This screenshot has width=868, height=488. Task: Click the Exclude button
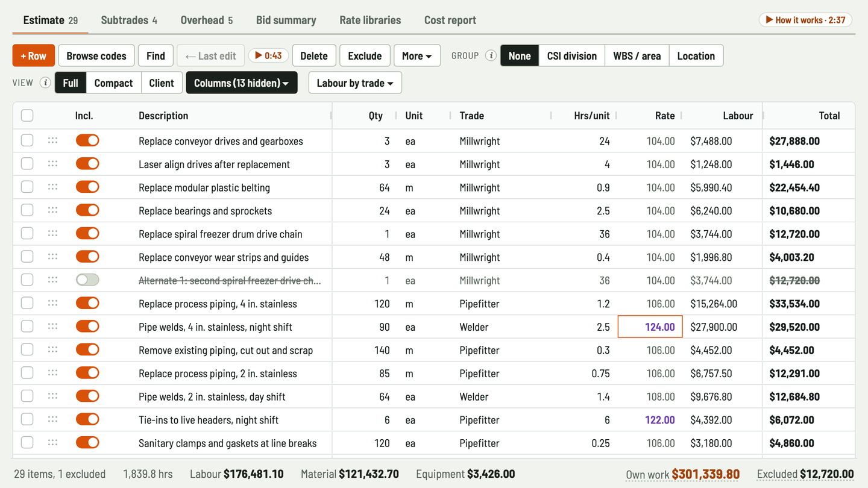click(x=365, y=56)
